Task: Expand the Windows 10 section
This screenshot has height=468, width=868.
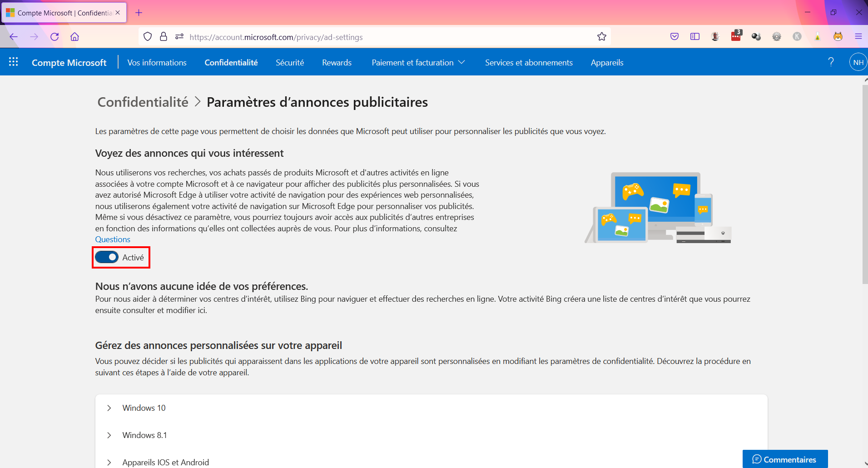Action: [431, 408]
